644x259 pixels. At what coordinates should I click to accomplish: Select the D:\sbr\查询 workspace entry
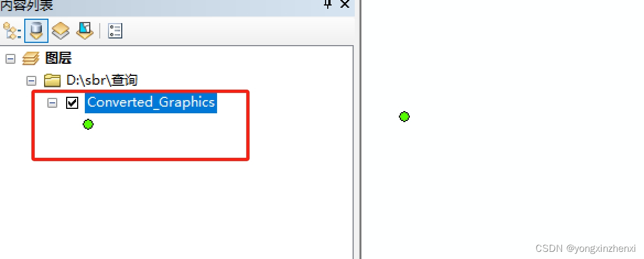coord(101,80)
